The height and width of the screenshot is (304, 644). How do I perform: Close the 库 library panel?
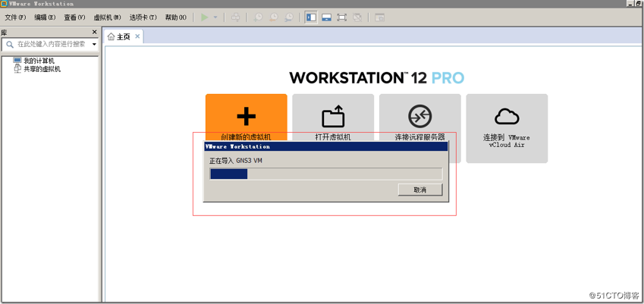click(95, 32)
